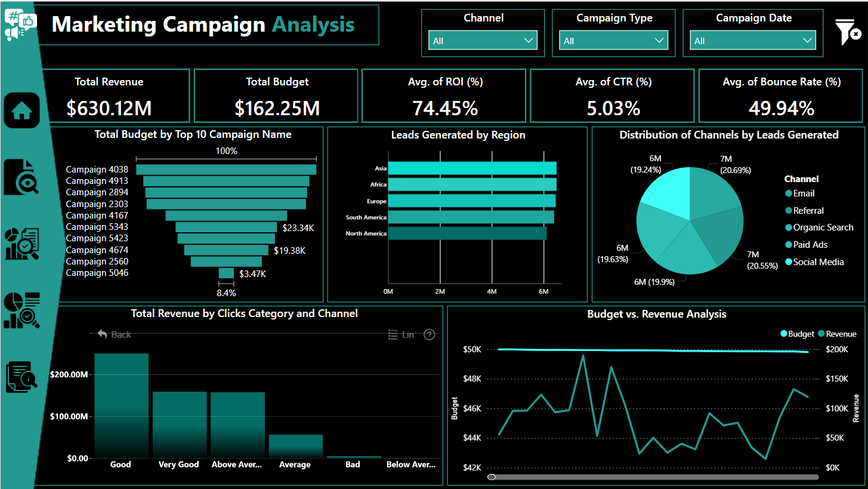Screen dimensions: 868x489
Task: Click the social media marketing logo
Action: 20,26
